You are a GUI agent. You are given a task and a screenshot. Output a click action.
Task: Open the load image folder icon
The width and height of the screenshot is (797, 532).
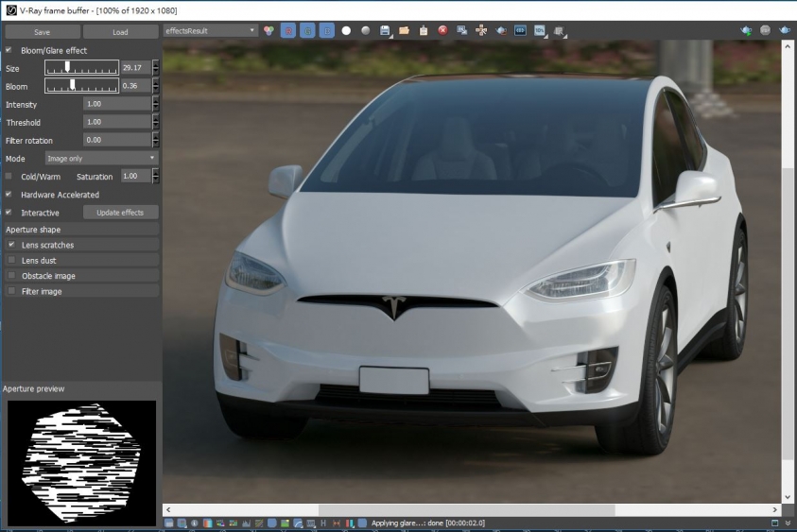[404, 30]
